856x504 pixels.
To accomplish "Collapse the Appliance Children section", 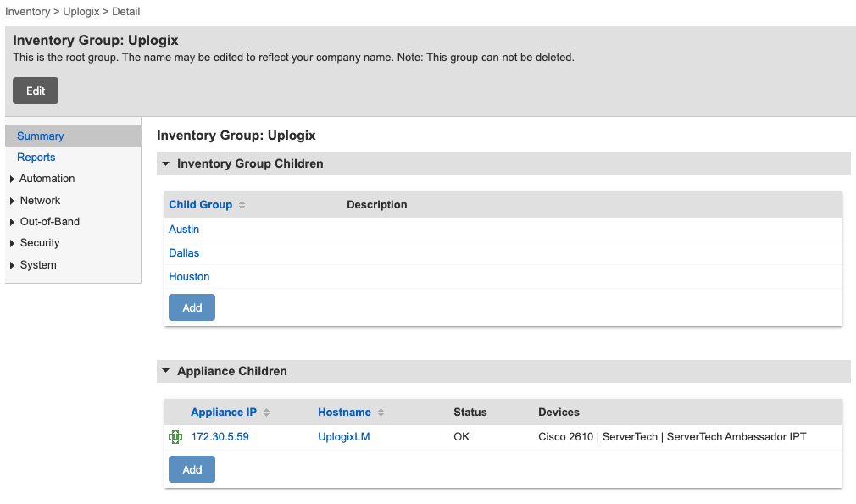I will 166,371.
